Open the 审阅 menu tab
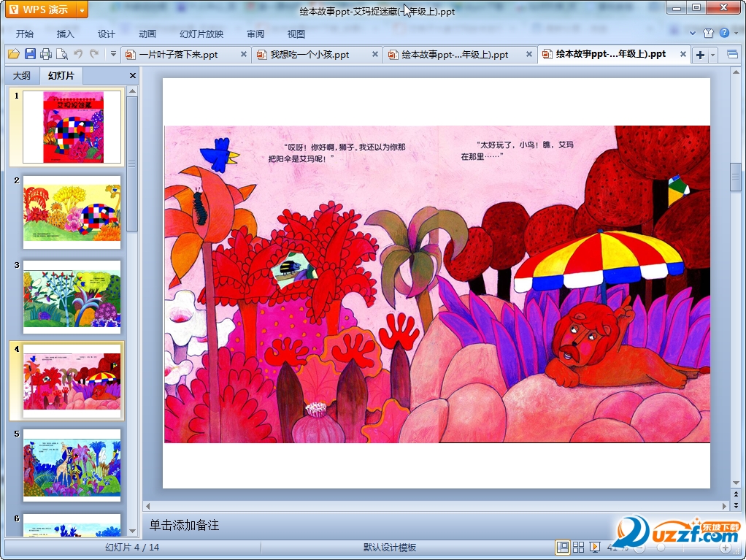 point(255,34)
